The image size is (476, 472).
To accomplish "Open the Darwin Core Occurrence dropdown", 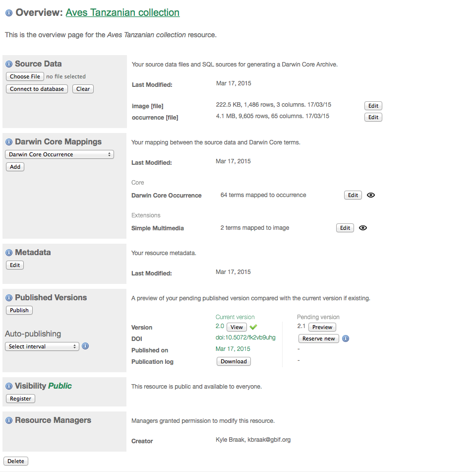I will point(59,154).
